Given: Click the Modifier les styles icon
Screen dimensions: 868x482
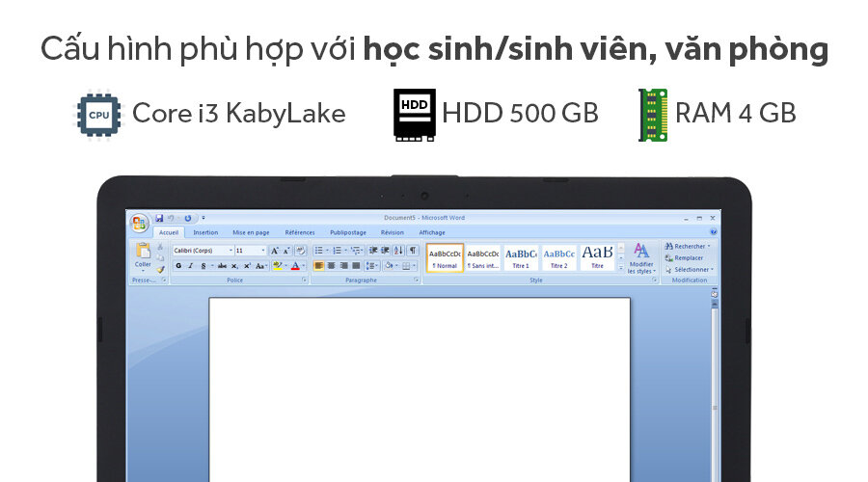Looking at the screenshot, I should pyautogui.click(x=640, y=257).
